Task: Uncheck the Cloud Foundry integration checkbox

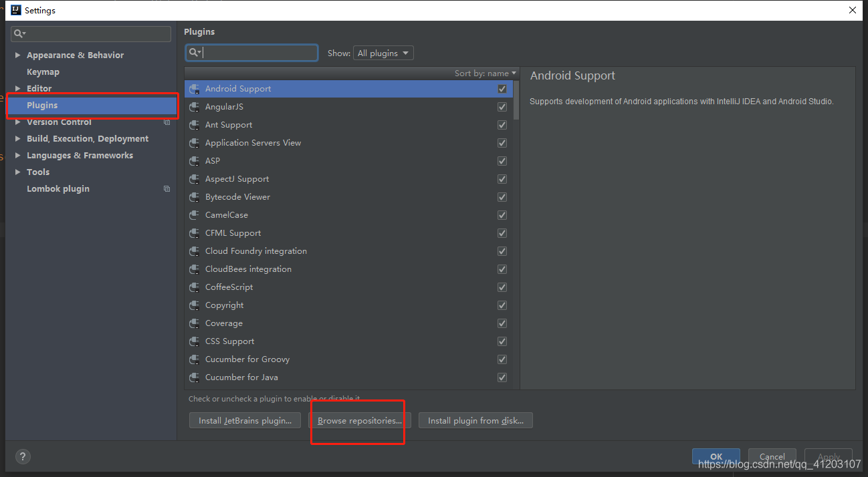Action: 502,251
